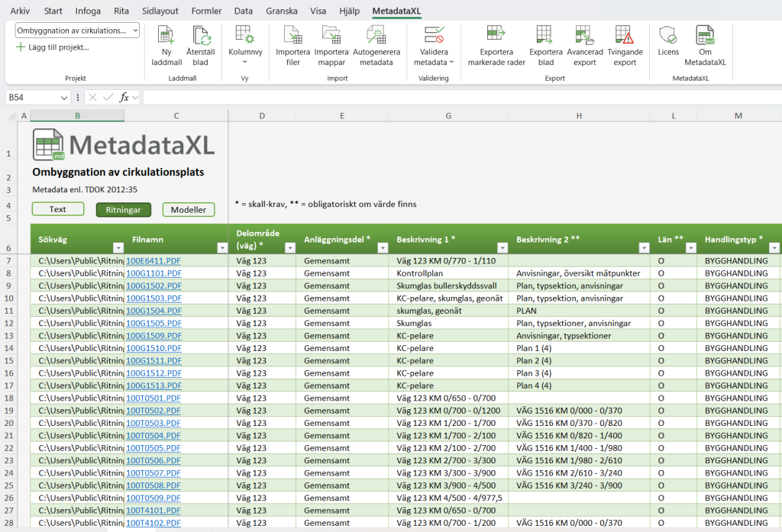Click the Ny laddmall icon
Screen dimensions: 782x532
[x=166, y=35]
